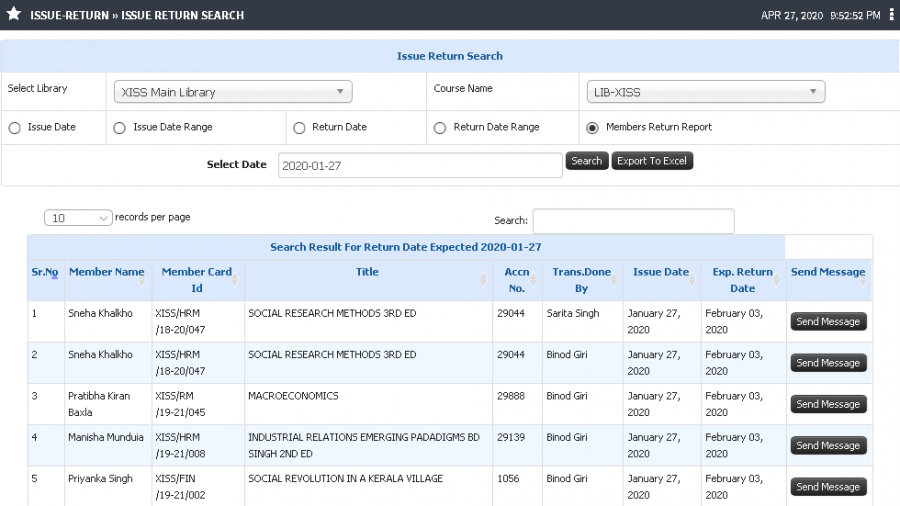This screenshot has width=900, height=506.
Task: Click member card id XISS/HRM /19-21/008
Action: point(180,445)
